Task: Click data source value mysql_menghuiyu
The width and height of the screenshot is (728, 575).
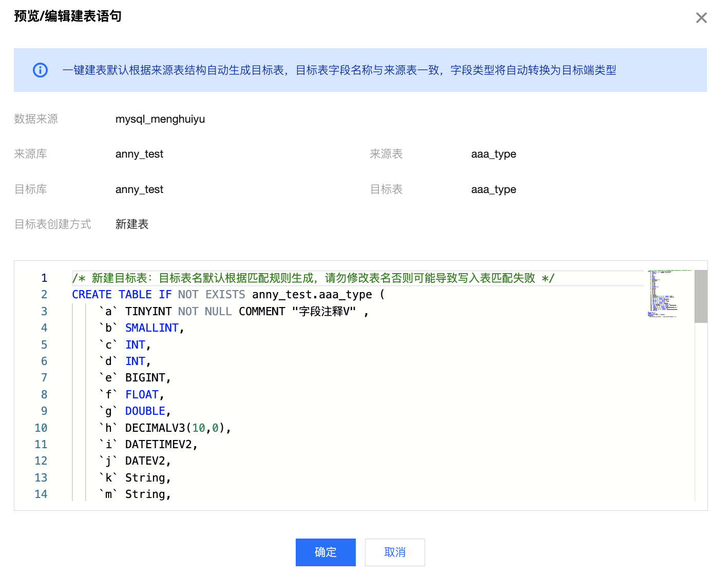Action: 160,119
